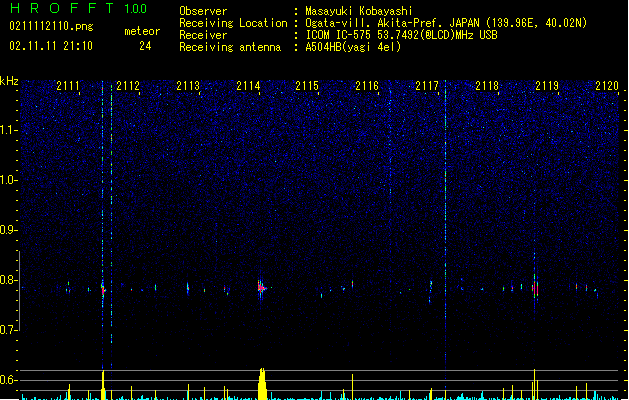Click the 'meteor' label
Viewport: 629px width, 400px height.
pyautogui.click(x=142, y=31)
